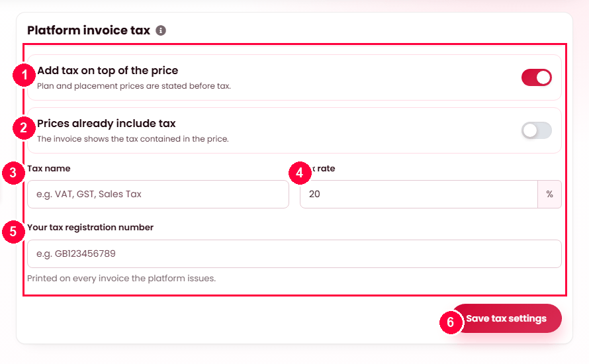Click the red number 5 marker
Image resolution: width=589 pixels, height=364 pixels.
(x=13, y=232)
